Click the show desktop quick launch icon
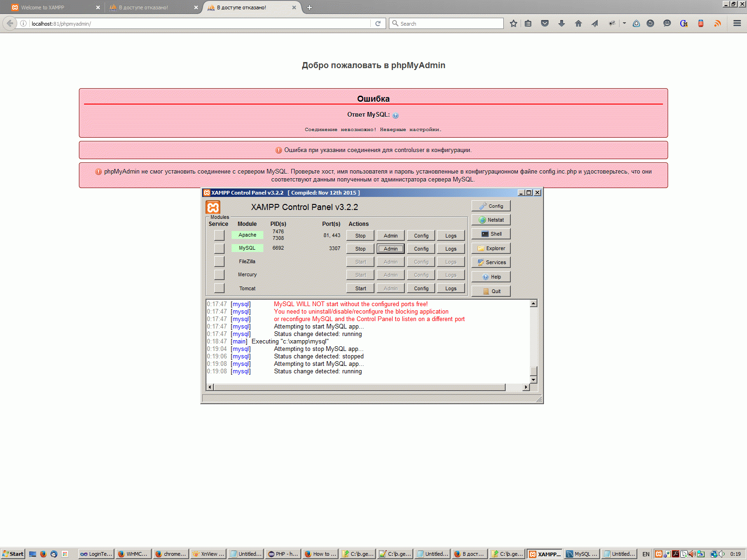The width and height of the screenshot is (747, 560). (33, 554)
